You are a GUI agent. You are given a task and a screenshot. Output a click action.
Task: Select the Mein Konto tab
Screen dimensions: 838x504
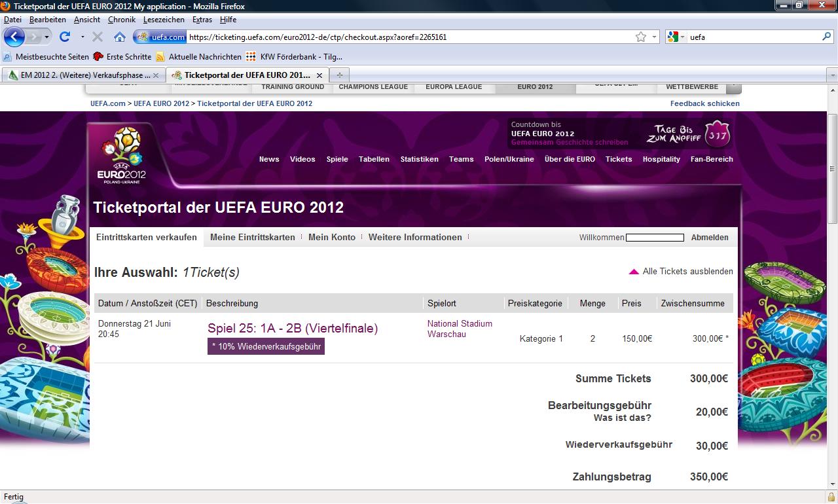coord(332,238)
